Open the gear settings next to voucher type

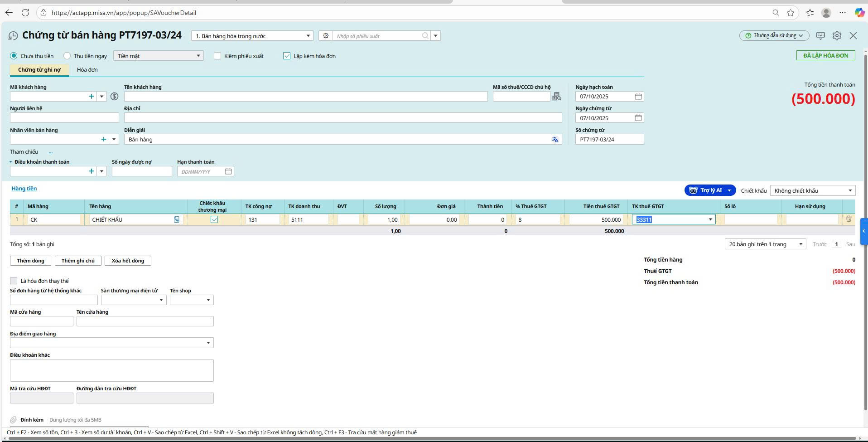click(x=325, y=36)
